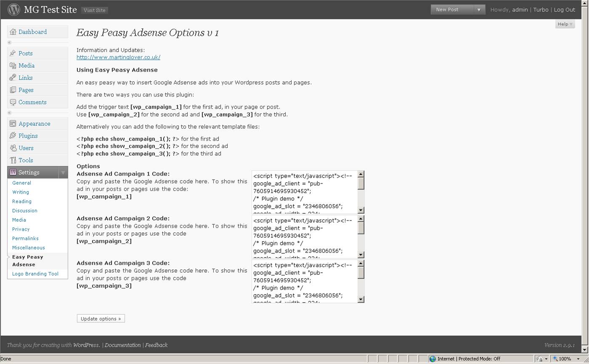Image resolution: width=589 pixels, height=364 pixels.
Task: Click the Posts pushpin icon
Action: 13,53
